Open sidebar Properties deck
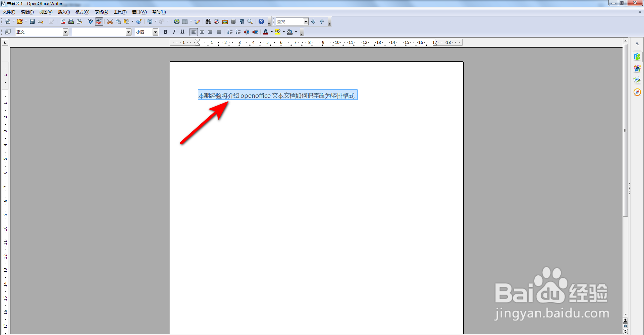The height and width of the screenshot is (335, 644). click(637, 57)
